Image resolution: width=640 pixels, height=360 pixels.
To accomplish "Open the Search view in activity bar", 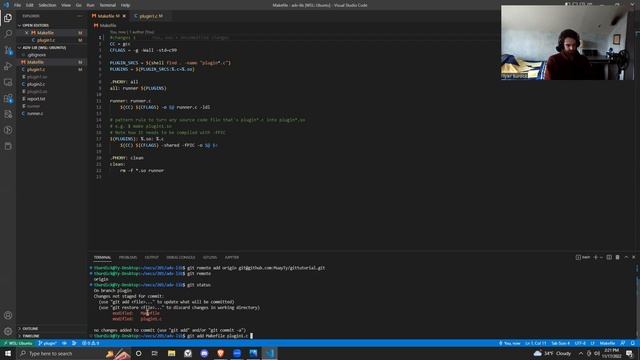I will click(x=8, y=34).
